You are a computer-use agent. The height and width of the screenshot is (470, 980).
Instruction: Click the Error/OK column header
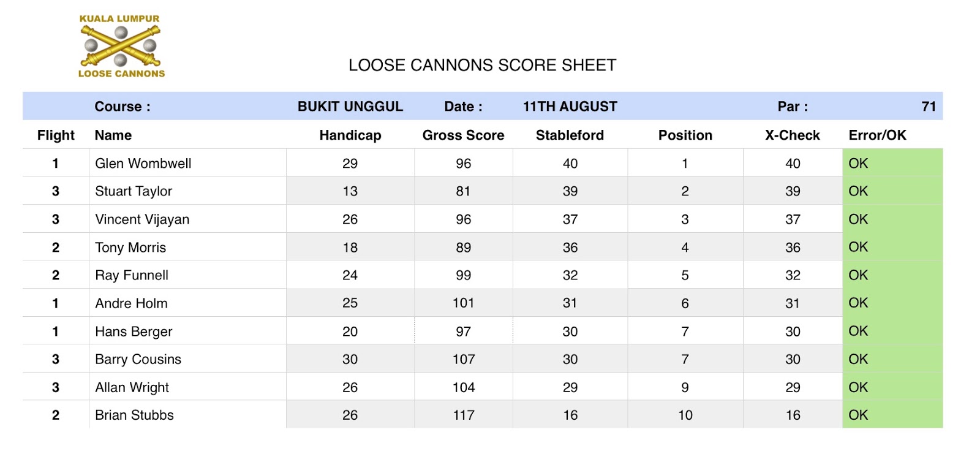coord(877,135)
